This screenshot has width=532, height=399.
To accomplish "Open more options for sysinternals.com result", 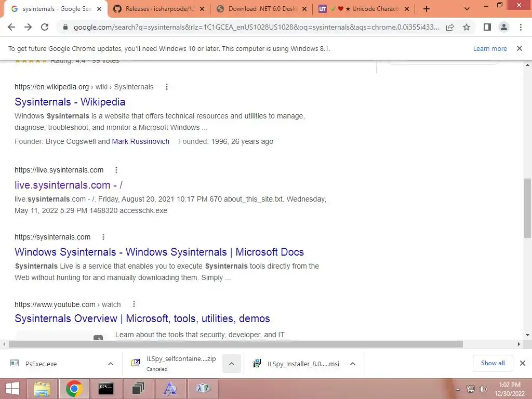I will [x=103, y=237].
